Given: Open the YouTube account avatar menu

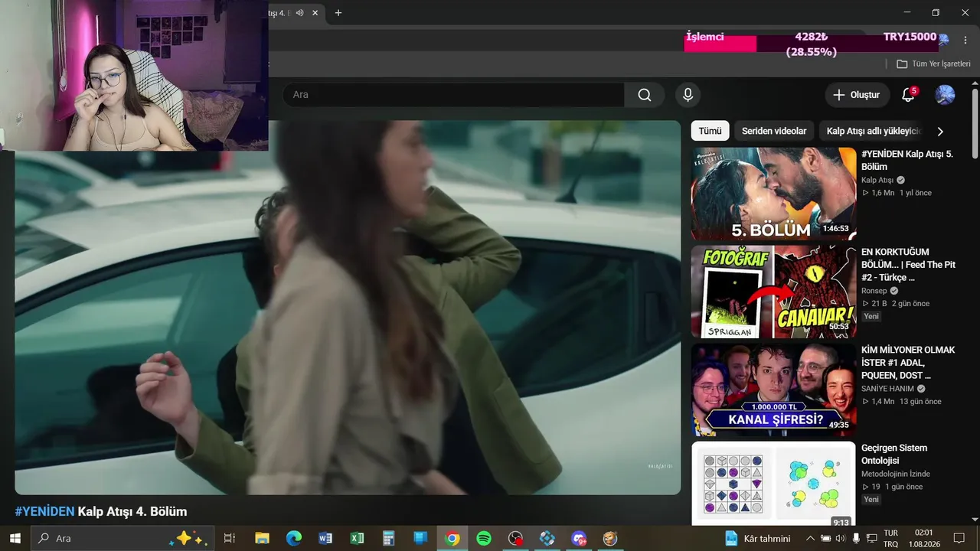Looking at the screenshot, I should click(x=945, y=95).
